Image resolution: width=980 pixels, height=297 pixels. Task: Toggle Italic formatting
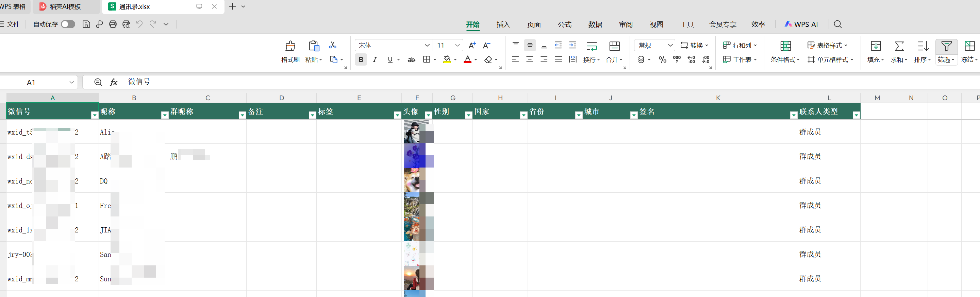click(375, 59)
